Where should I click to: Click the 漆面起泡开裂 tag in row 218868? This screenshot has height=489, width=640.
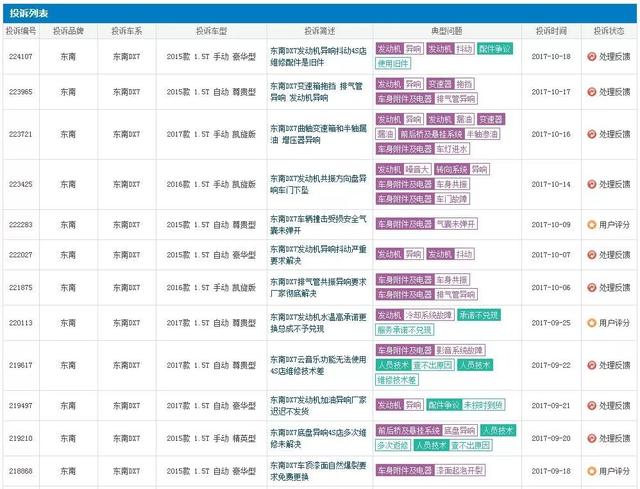(x=460, y=470)
